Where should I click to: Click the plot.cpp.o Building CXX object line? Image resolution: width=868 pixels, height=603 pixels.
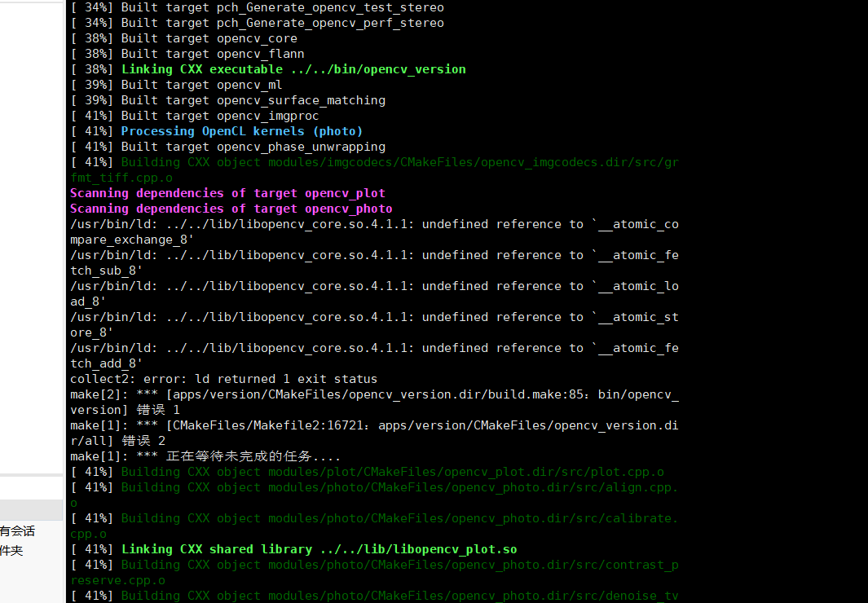pos(367,473)
